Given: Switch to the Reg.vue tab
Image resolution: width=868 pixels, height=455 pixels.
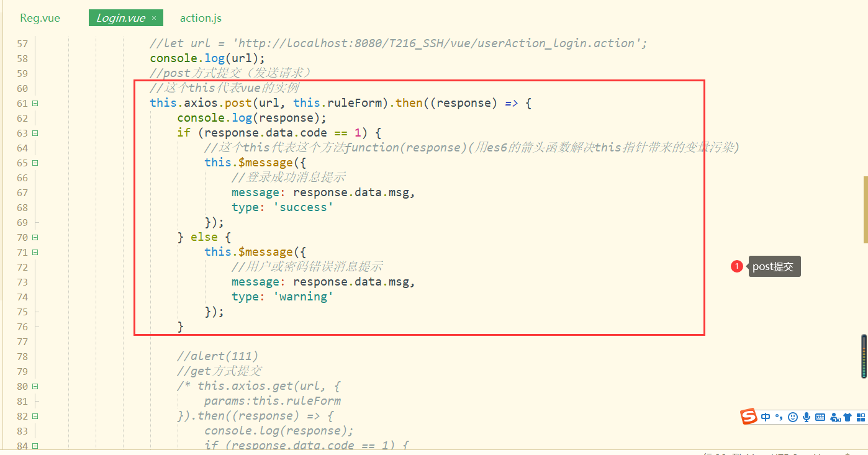Looking at the screenshot, I should coord(40,18).
